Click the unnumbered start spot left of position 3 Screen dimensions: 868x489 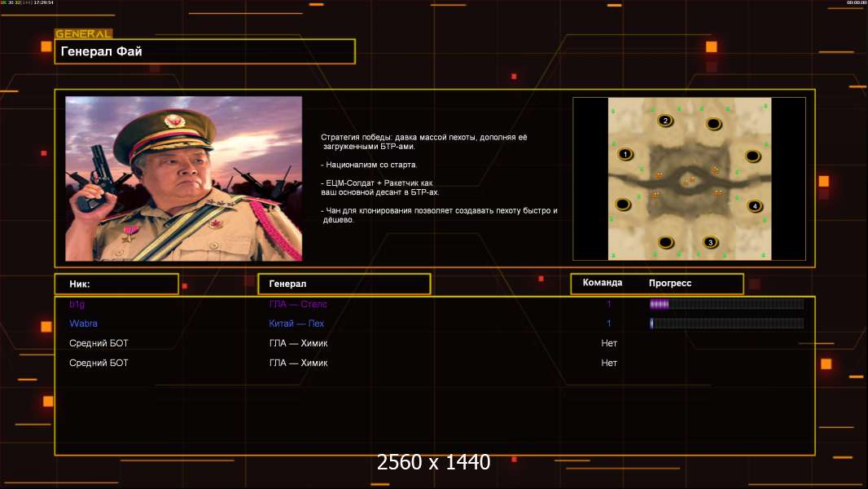click(x=666, y=241)
